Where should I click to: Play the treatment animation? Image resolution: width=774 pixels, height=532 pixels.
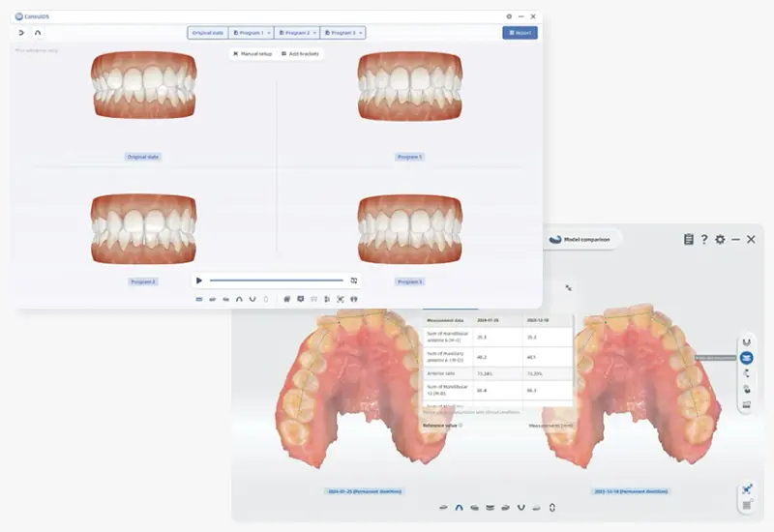[x=199, y=281]
